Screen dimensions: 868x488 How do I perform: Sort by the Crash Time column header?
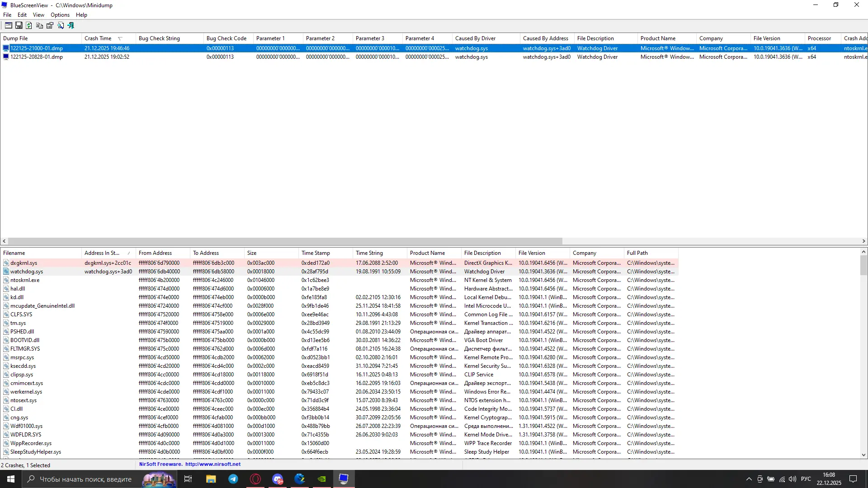[x=98, y=38]
